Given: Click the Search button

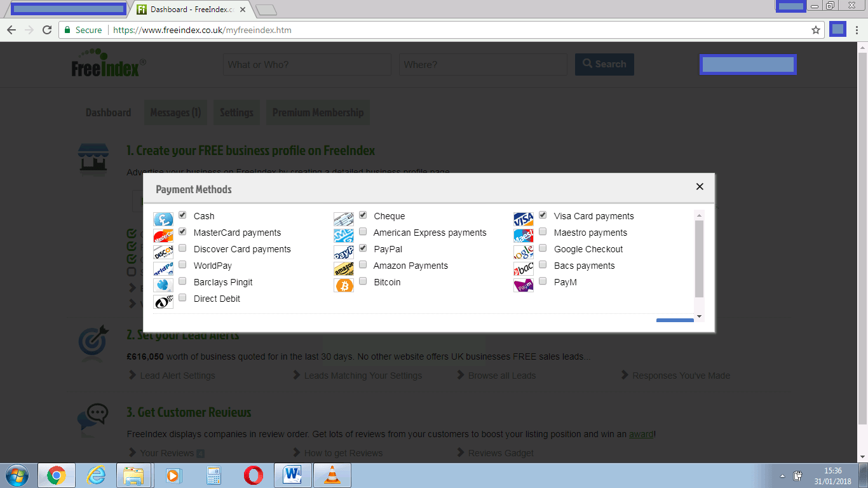Looking at the screenshot, I should 604,64.
